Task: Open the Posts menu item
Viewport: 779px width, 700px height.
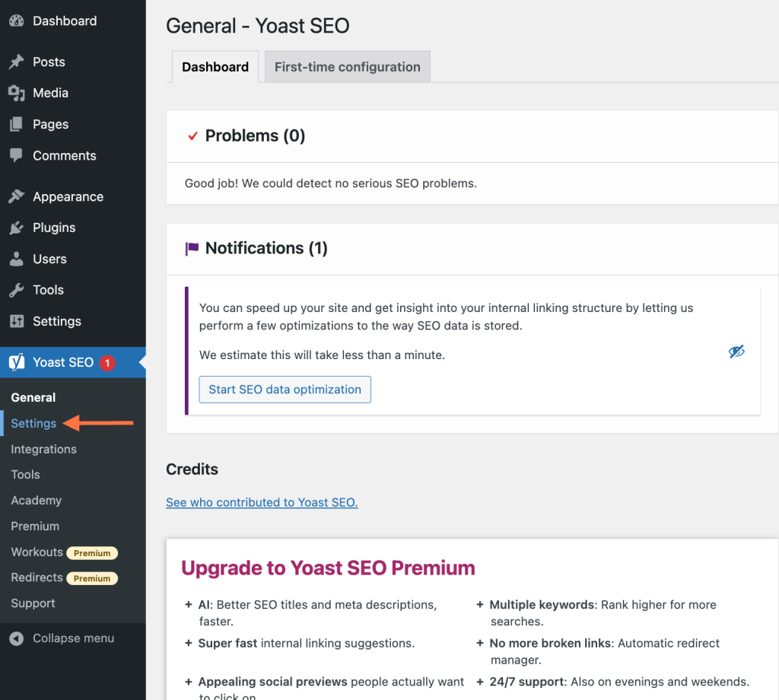Action: [73, 62]
